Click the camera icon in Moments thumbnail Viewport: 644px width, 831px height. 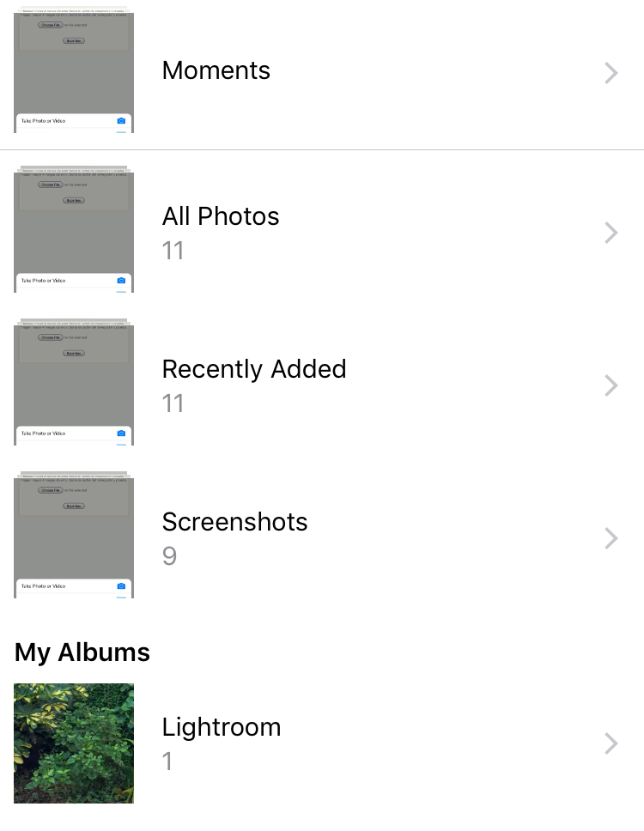pos(121,121)
